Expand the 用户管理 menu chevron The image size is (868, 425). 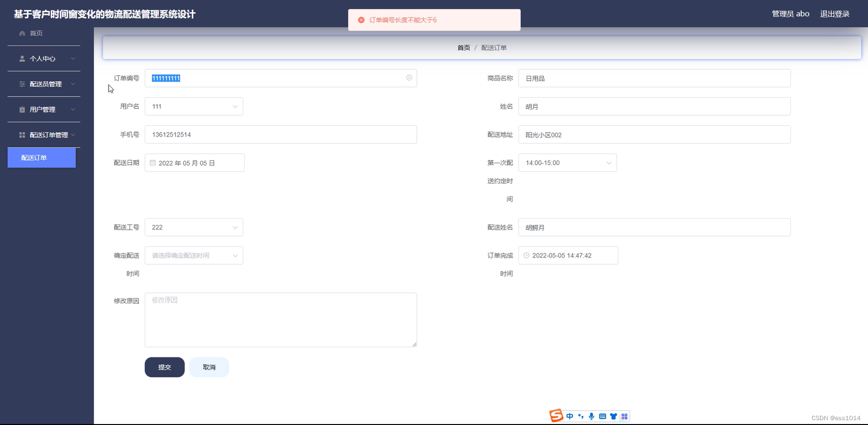click(73, 110)
